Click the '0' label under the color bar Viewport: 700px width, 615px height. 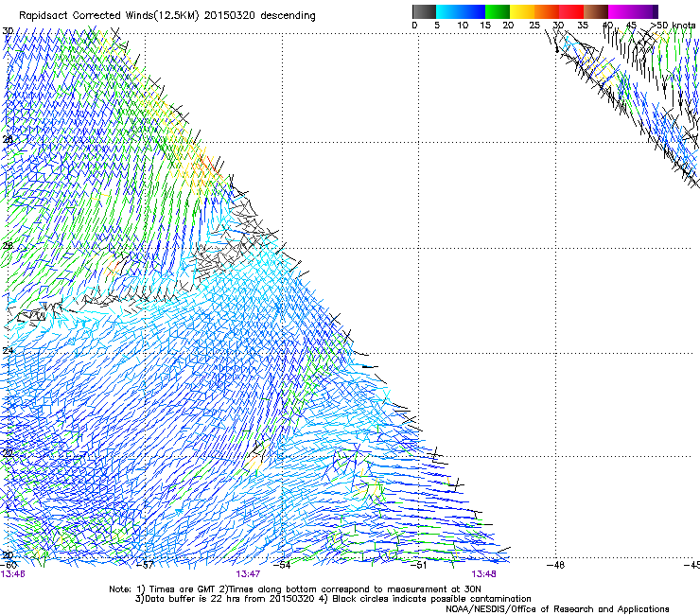pyautogui.click(x=414, y=25)
